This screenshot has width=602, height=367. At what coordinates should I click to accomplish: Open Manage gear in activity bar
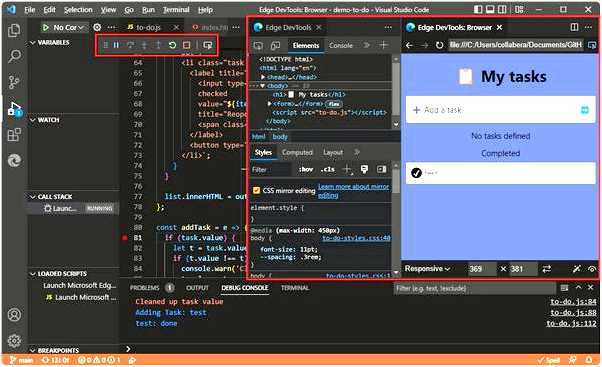(x=14, y=341)
